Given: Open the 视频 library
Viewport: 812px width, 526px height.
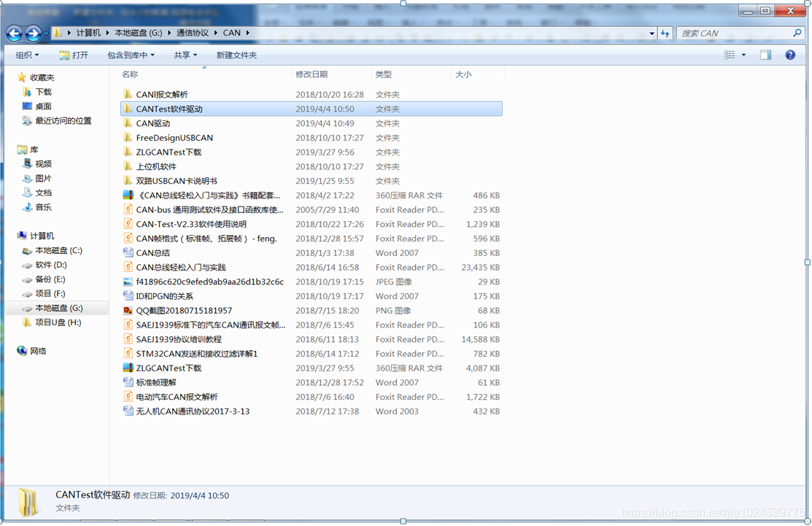Looking at the screenshot, I should [x=44, y=164].
